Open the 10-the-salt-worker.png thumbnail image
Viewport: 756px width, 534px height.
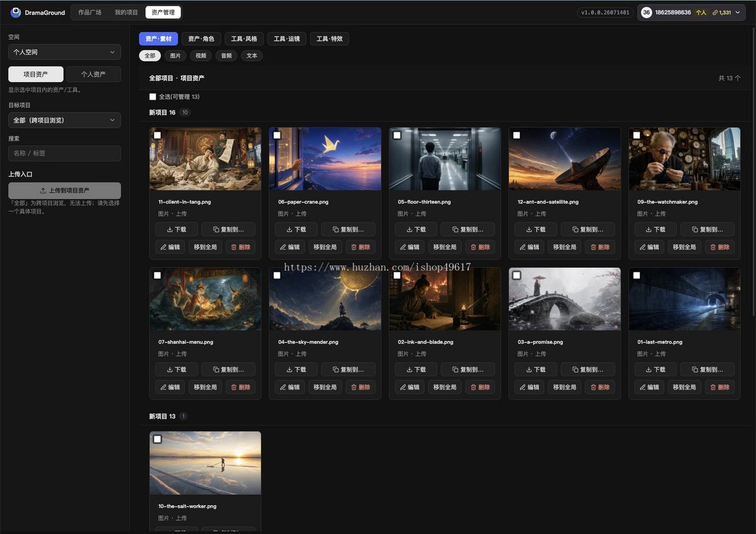205,463
